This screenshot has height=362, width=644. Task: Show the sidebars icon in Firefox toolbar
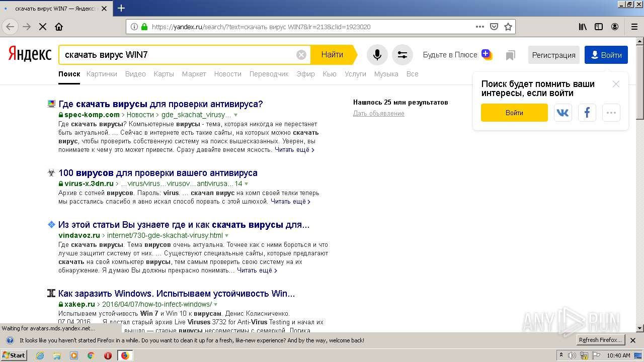(599, 27)
